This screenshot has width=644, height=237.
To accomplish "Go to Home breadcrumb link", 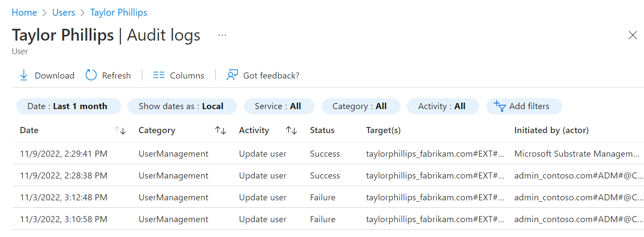I will (24, 13).
